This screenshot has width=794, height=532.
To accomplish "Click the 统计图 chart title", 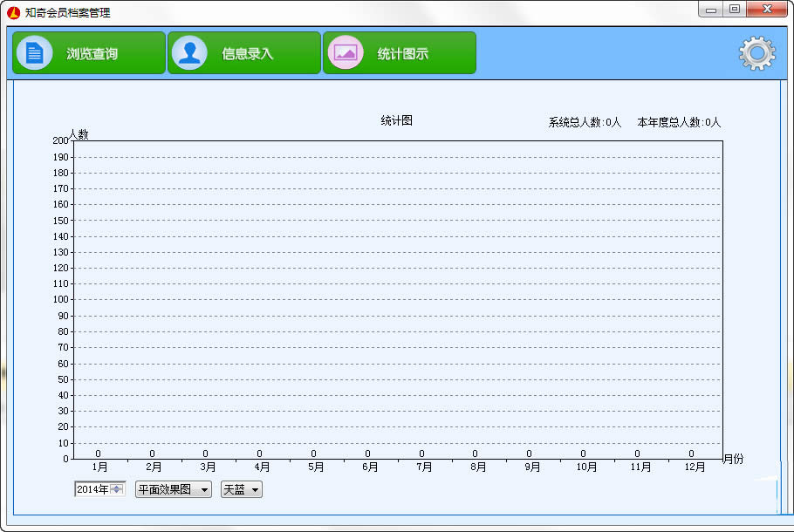I will pos(396,120).
